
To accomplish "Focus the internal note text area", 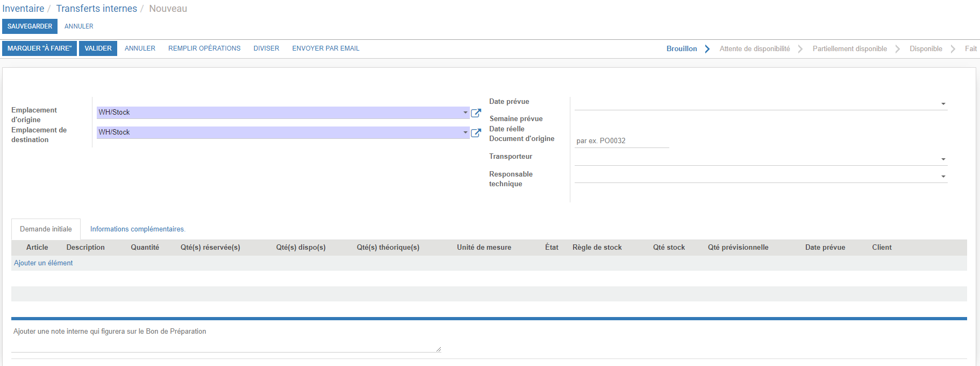I will [x=226, y=339].
